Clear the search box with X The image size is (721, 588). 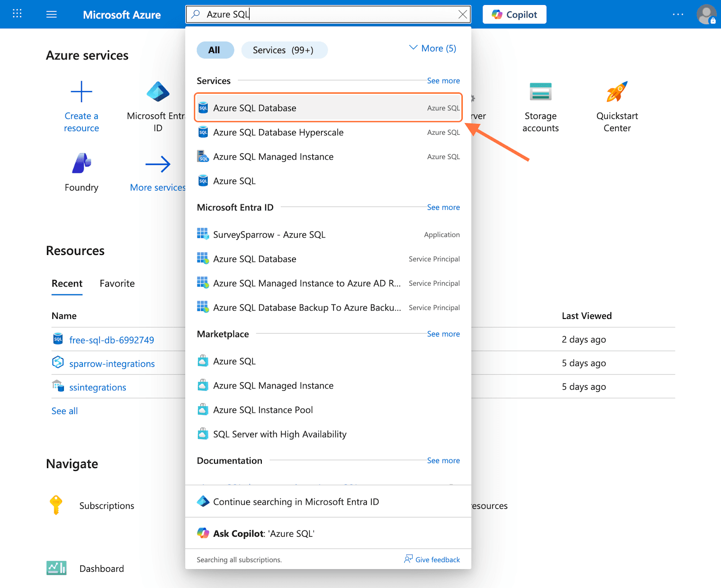coord(462,14)
